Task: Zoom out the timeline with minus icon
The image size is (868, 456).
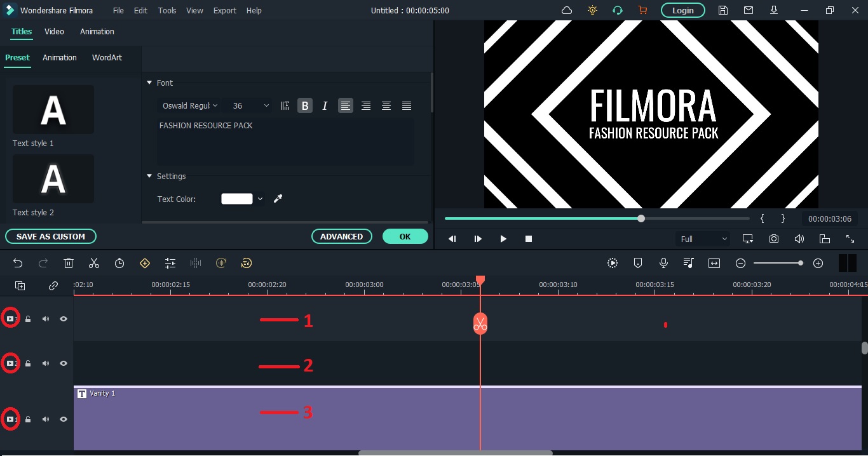Action: [740, 263]
